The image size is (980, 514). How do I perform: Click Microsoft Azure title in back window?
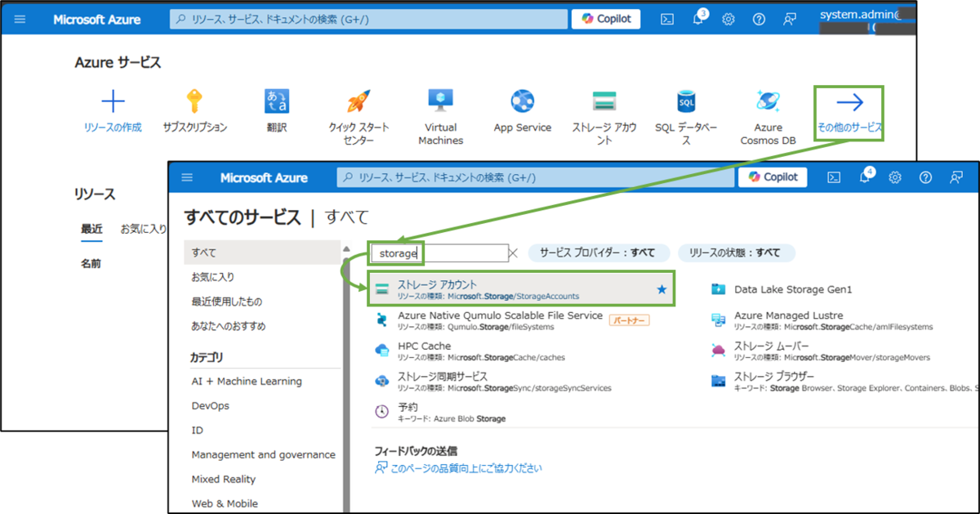click(x=97, y=20)
